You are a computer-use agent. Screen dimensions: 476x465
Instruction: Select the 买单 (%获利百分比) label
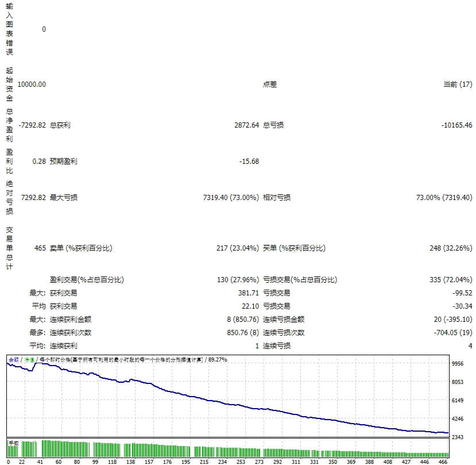(x=294, y=248)
